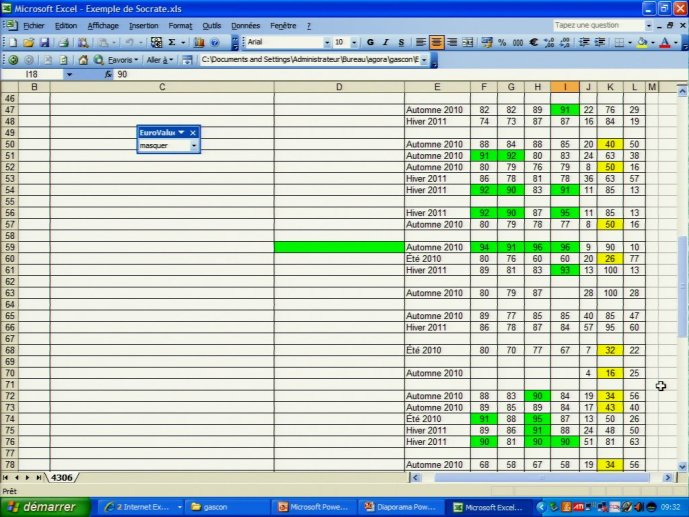The height and width of the screenshot is (517, 689).
Task: Click the Web toolbar back arrow
Action: 13,60
